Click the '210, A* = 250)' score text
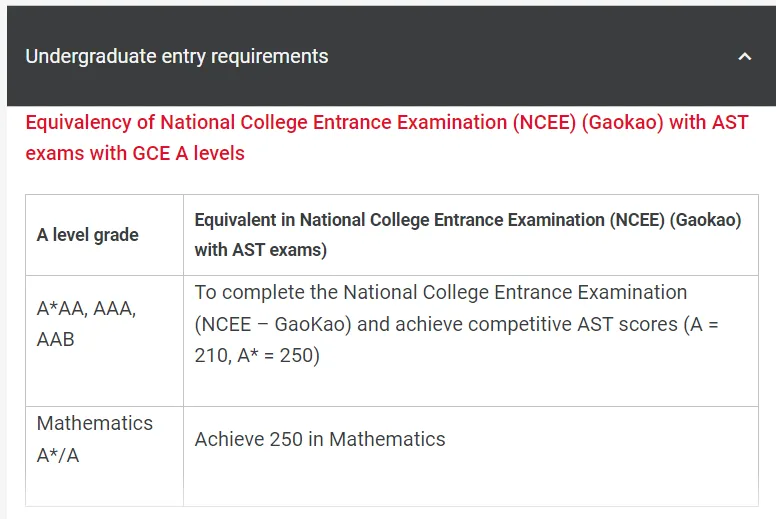The width and height of the screenshot is (776, 519). click(257, 355)
